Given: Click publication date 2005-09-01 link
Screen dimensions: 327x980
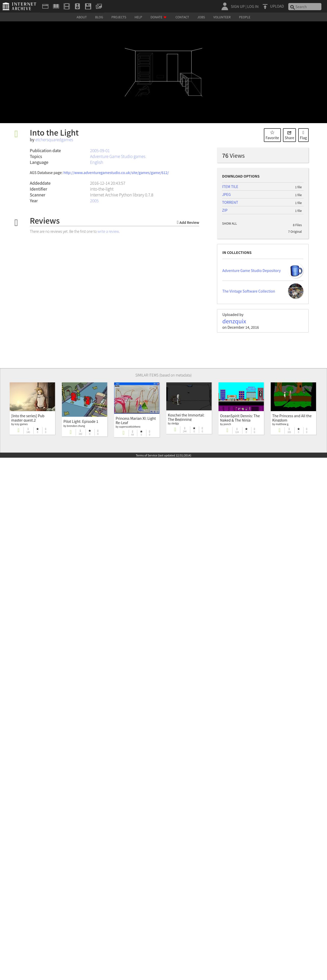Looking at the screenshot, I should (100, 151).
